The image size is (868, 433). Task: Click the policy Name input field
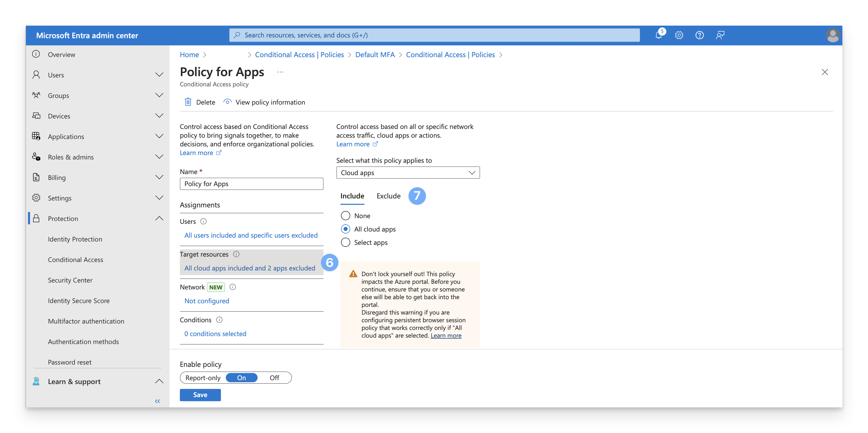point(251,184)
